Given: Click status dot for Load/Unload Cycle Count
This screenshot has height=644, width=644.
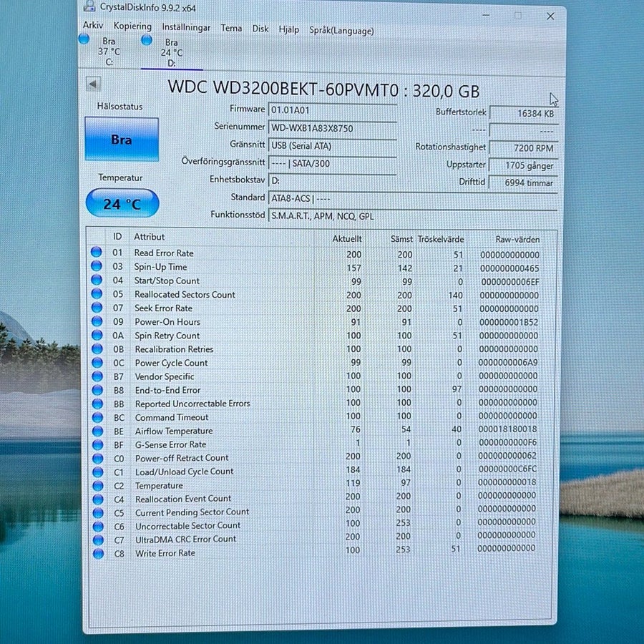Looking at the screenshot, I should 98,472.
